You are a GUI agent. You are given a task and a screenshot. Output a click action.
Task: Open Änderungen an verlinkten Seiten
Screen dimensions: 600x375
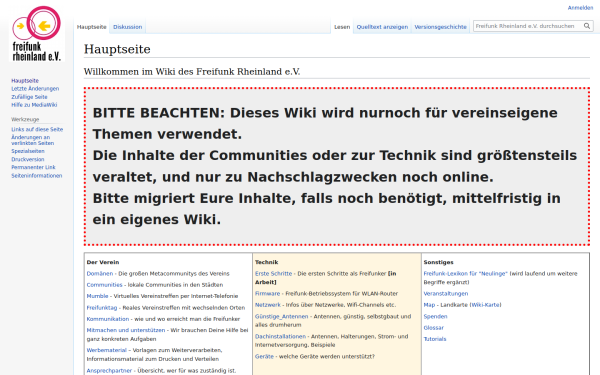click(32, 140)
